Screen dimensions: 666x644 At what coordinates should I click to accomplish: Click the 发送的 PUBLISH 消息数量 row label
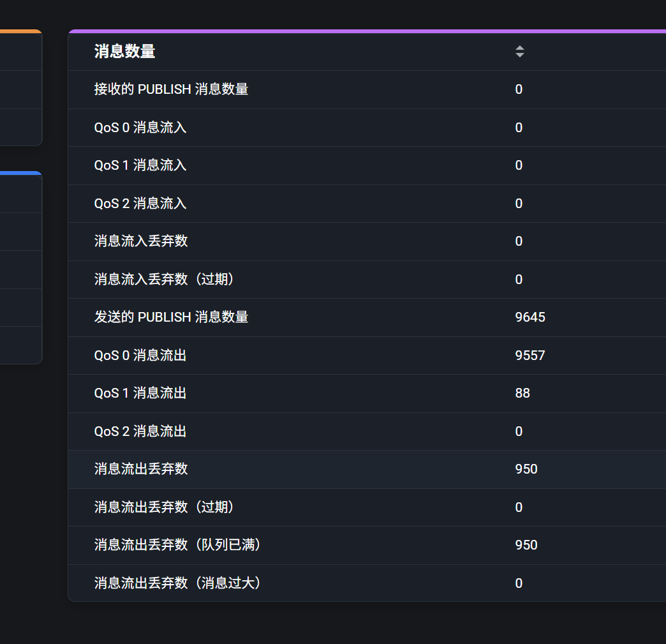(x=171, y=317)
